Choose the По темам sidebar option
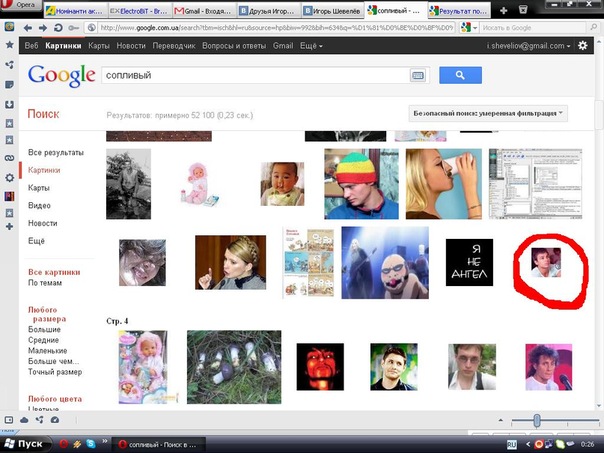Screen dimensions: 604x453 point(46,283)
